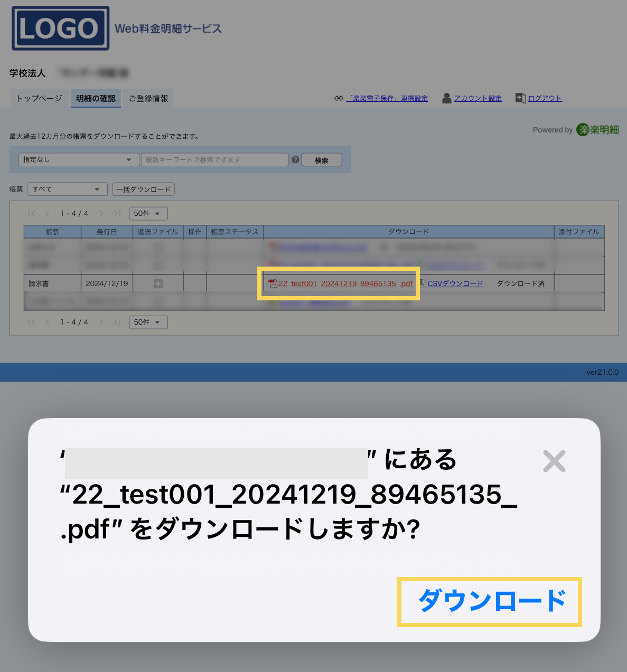Screen dimensions: 627x672
Task: Click the logout door icon
Action: 520,98
